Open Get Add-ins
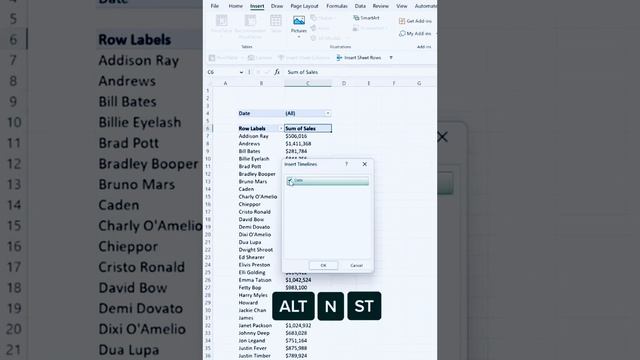Viewport: 640px width, 360px height. [415, 21]
